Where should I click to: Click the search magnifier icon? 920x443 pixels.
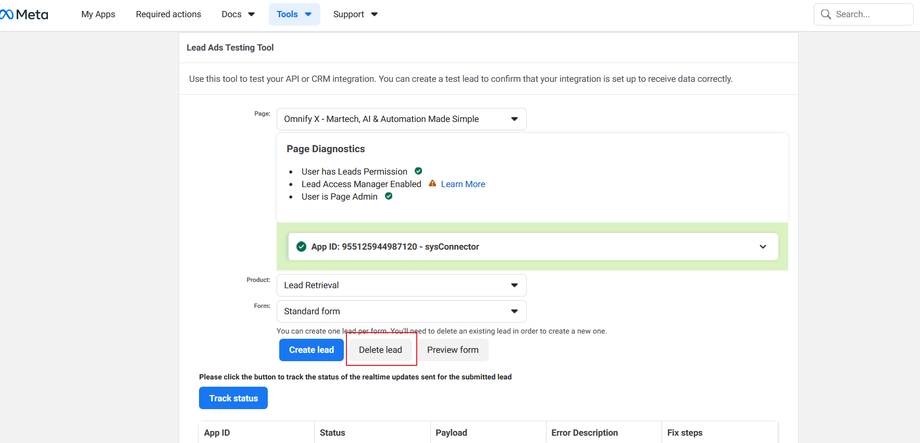(x=826, y=15)
